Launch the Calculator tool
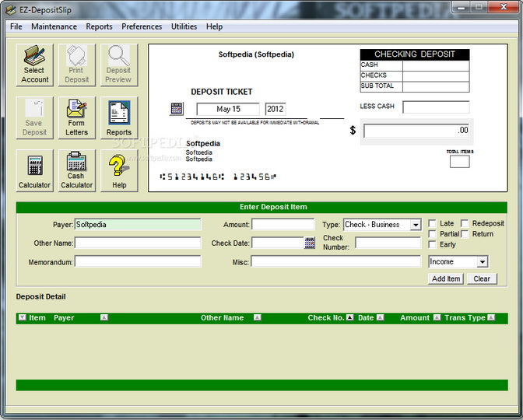The height and width of the screenshot is (420, 523). pyautogui.click(x=35, y=170)
